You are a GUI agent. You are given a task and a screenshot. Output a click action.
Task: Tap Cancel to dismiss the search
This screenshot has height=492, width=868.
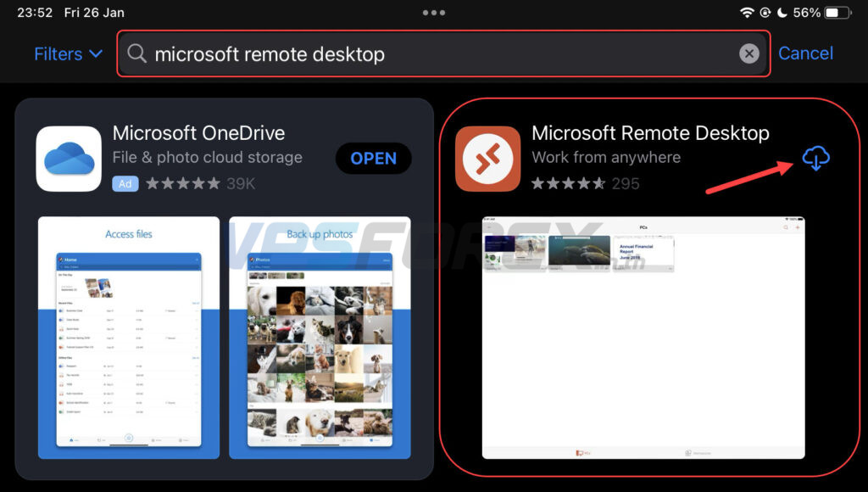[805, 53]
